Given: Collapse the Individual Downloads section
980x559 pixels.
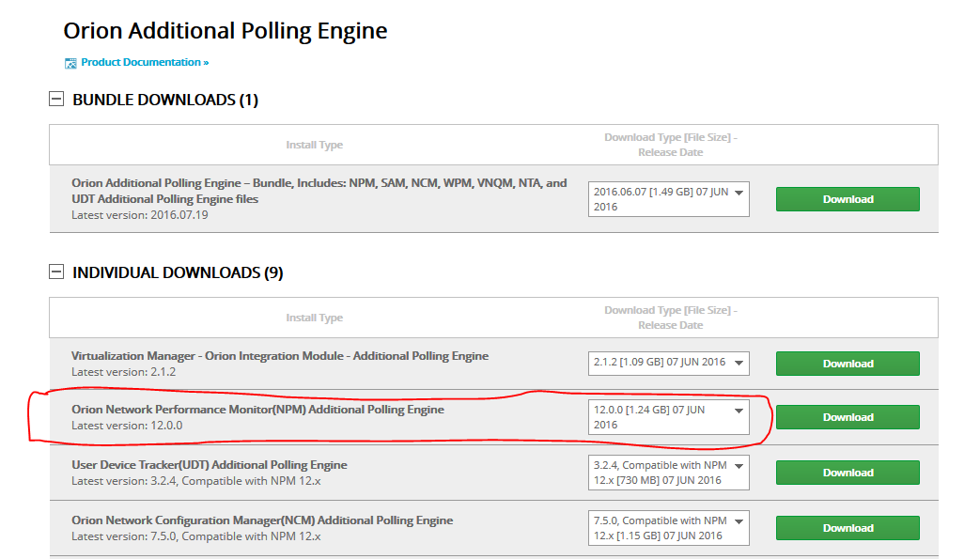Looking at the screenshot, I should click(56, 272).
